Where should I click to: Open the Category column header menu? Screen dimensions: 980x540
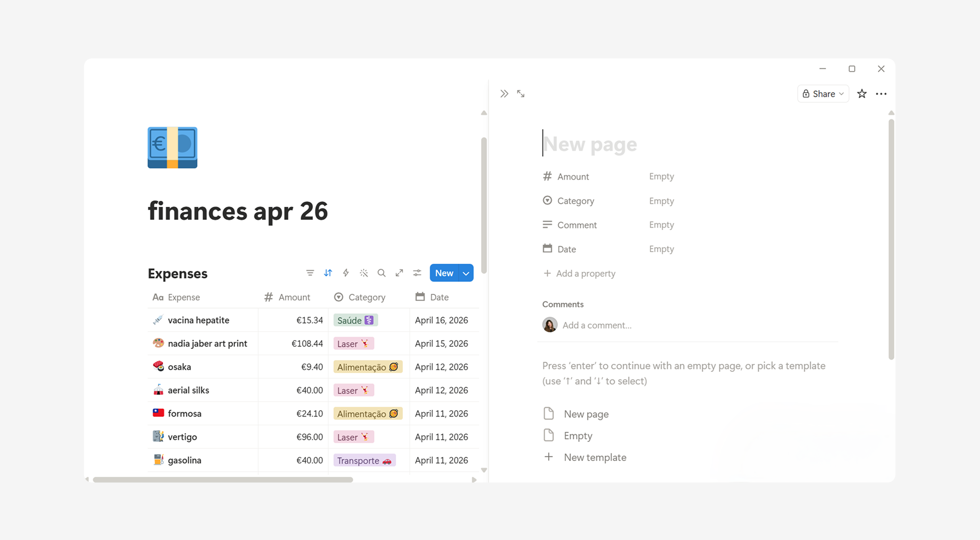pyautogui.click(x=366, y=297)
